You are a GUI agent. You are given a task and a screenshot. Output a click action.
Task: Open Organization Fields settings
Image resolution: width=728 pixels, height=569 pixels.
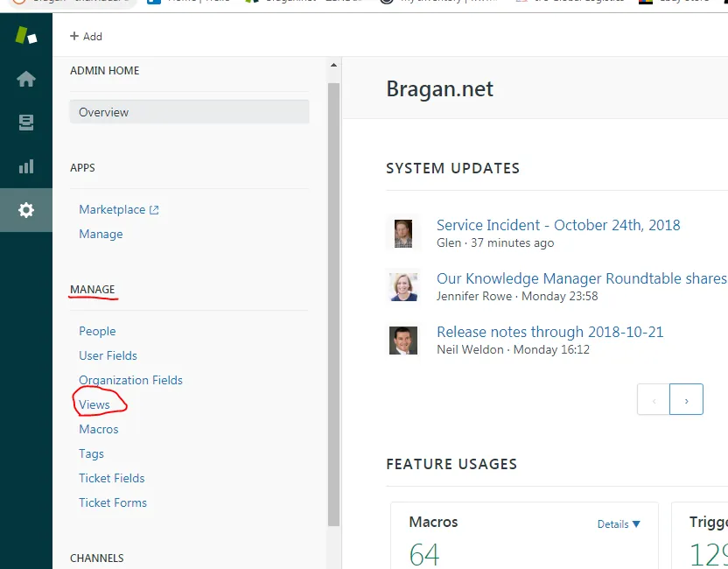130,380
